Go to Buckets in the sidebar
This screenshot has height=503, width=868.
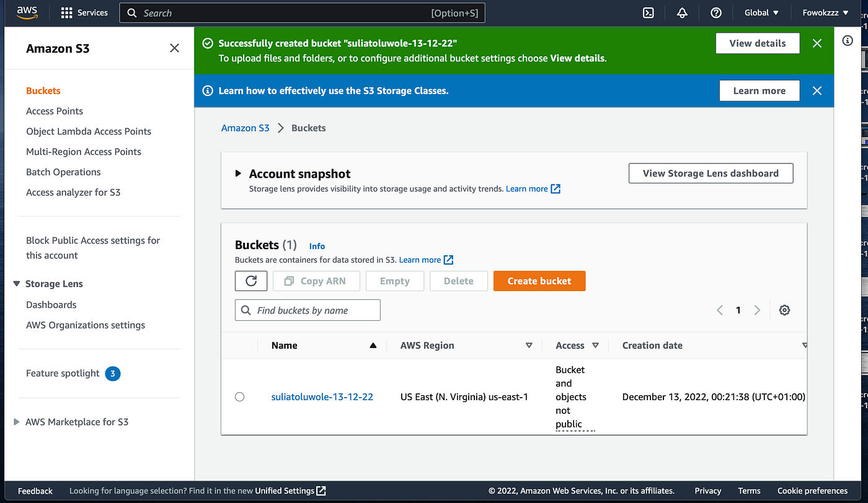tap(43, 90)
